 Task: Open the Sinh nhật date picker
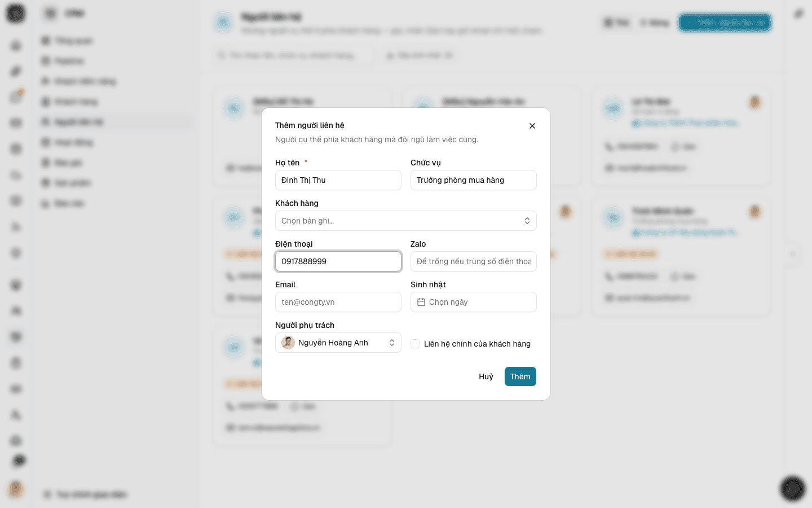[474, 302]
